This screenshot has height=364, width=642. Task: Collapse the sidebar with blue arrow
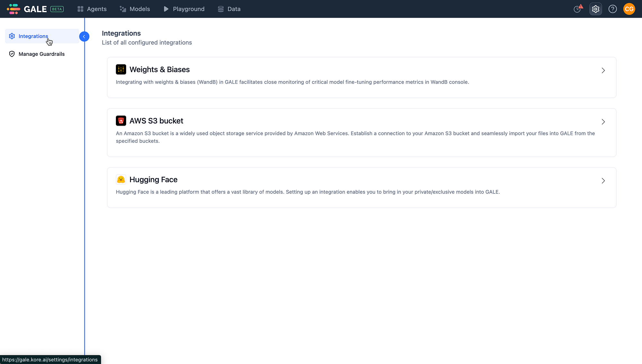coord(84,37)
